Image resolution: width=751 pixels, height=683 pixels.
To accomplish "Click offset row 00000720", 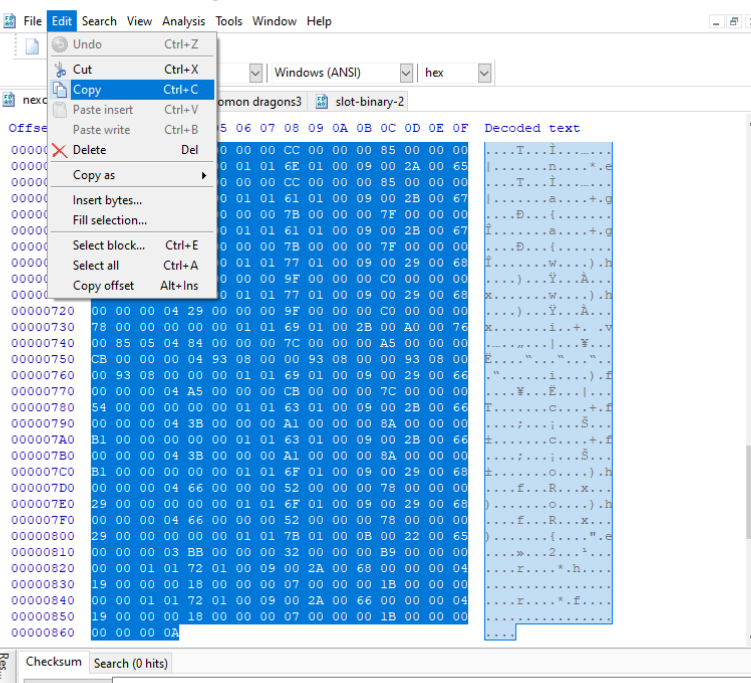I will [x=43, y=311].
